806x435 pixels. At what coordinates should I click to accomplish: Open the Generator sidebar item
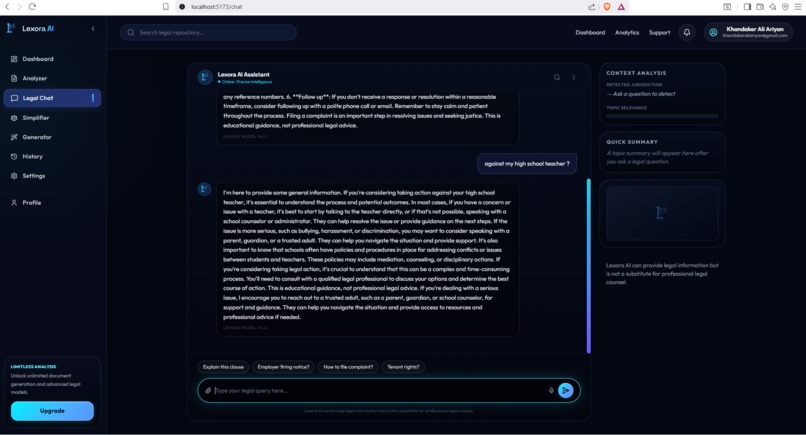point(52,137)
